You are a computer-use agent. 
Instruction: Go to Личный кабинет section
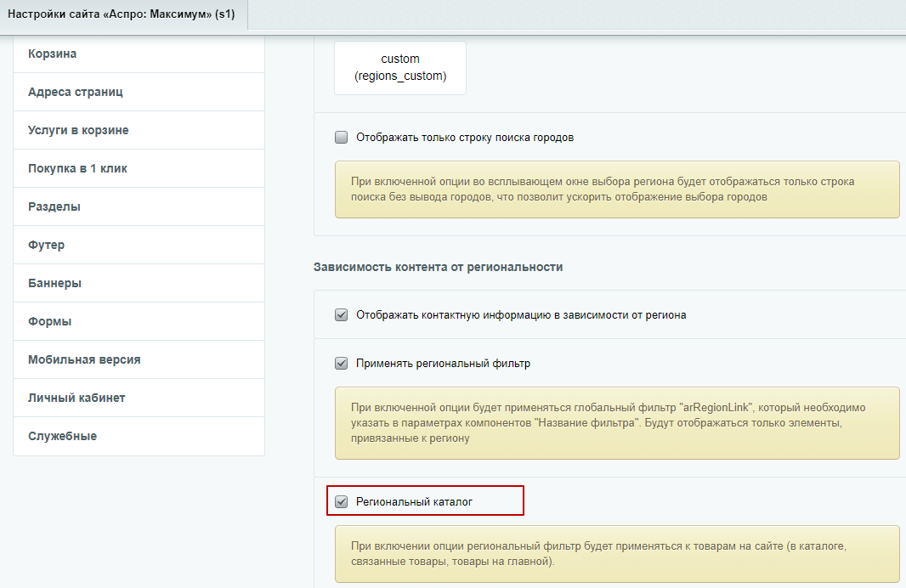[x=139, y=398]
